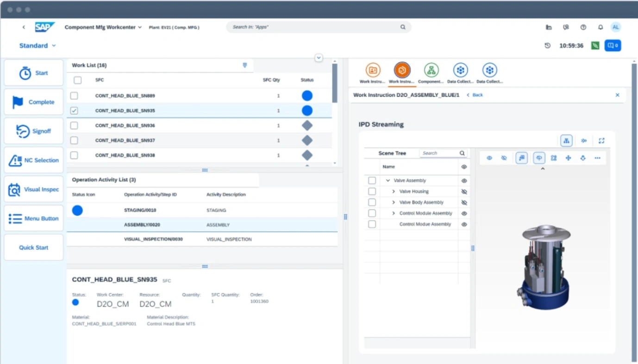The width and height of the screenshot is (638, 364).
Task: Open the Standard variant dropdown
Action: tap(38, 46)
